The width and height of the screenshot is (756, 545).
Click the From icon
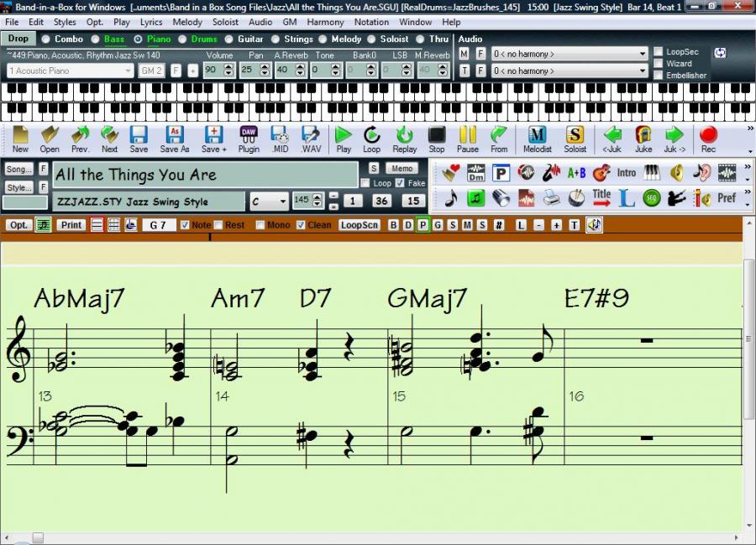pyautogui.click(x=499, y=139)
